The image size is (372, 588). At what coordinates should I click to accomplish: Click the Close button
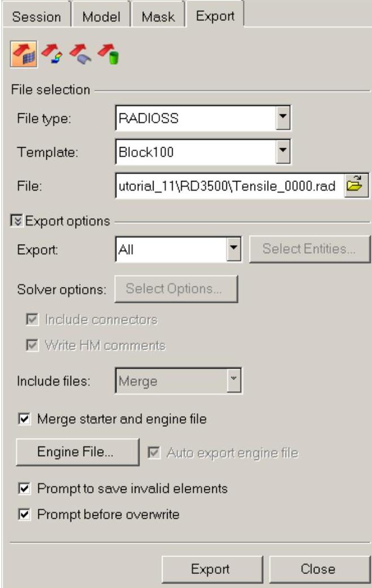pos(318,569)
